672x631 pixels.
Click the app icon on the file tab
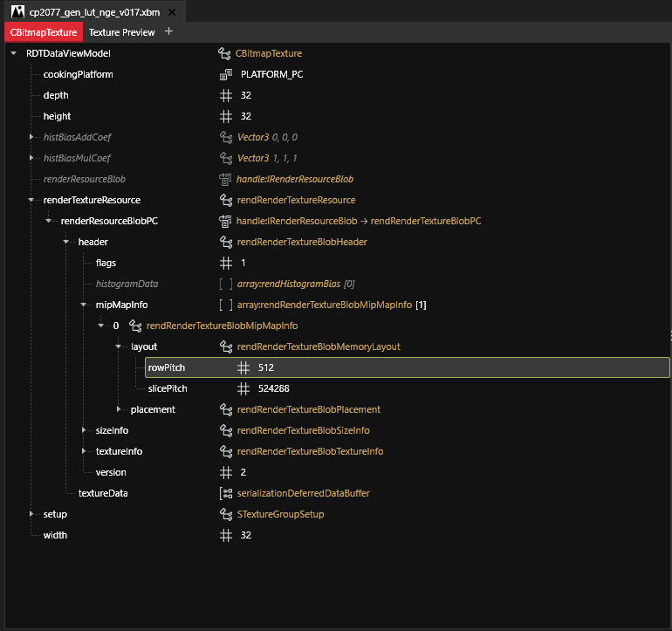tap(17, 11)
